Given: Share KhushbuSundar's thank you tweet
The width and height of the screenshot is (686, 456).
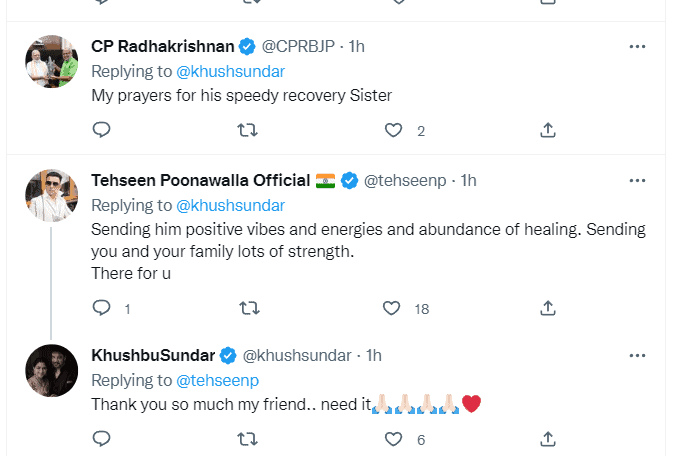Looking at the screenshot, I should point(547,438).
